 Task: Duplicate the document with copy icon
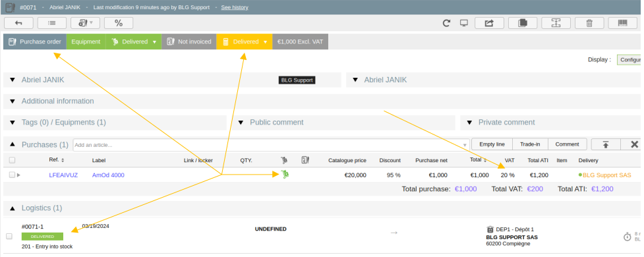(523, 23)
